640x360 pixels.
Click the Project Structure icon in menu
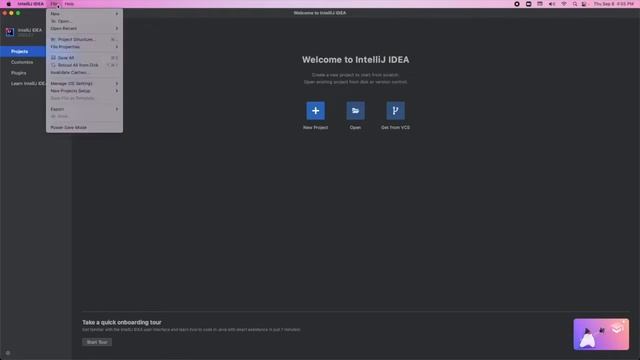pos(53,40)
